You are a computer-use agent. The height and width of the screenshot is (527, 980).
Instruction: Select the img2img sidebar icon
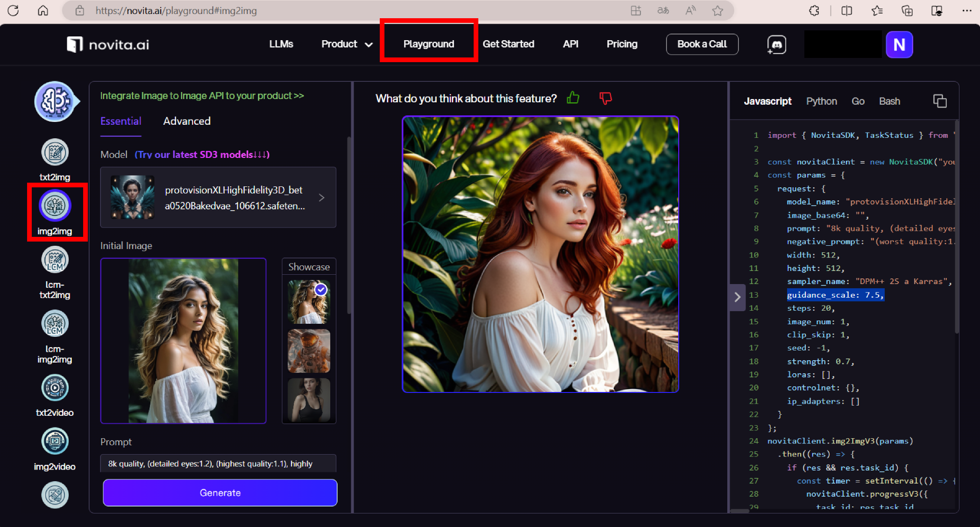click(x=55, y=206)
